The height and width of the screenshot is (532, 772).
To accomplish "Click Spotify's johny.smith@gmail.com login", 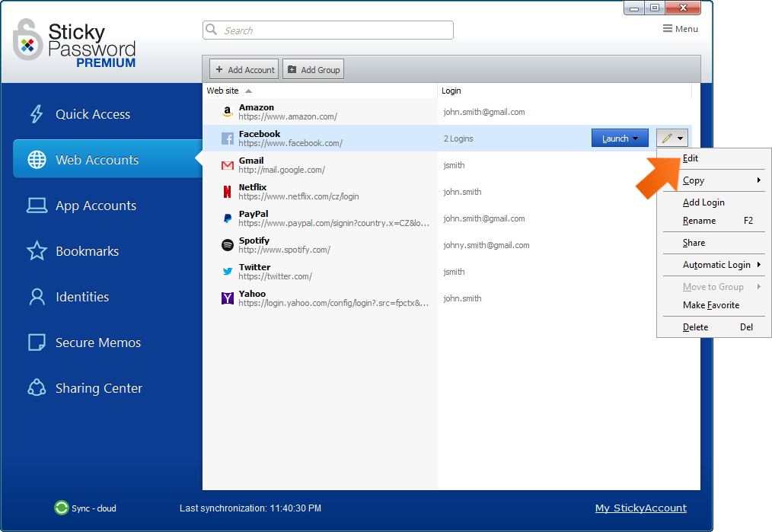I will (486, 245).
